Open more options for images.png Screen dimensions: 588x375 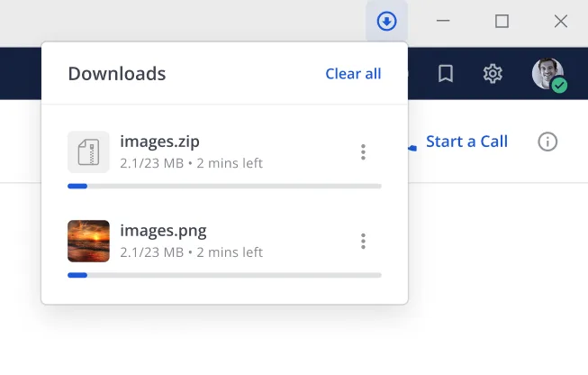point(363,241)
